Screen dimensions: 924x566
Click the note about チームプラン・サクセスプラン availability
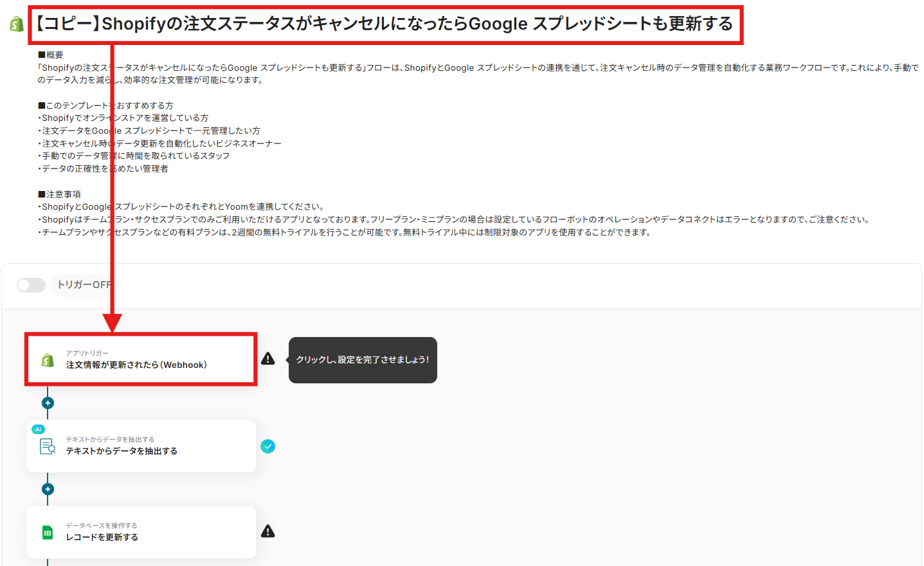(x=454, y=219)
